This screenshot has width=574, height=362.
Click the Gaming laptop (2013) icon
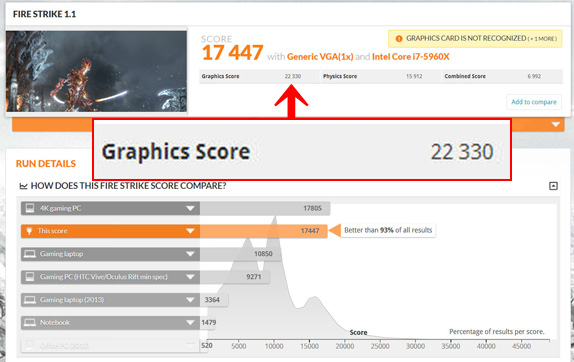click(x=29, y=300)
